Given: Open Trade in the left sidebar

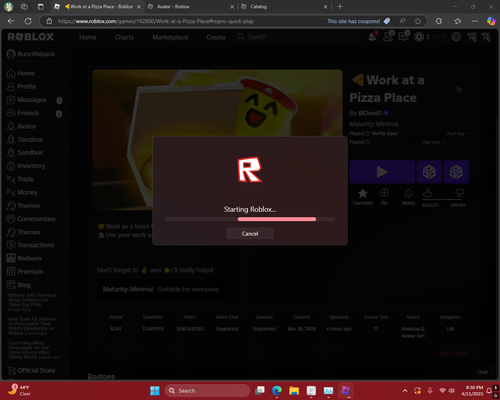Looking at the screenshot, I should click(x=20, y=179).
